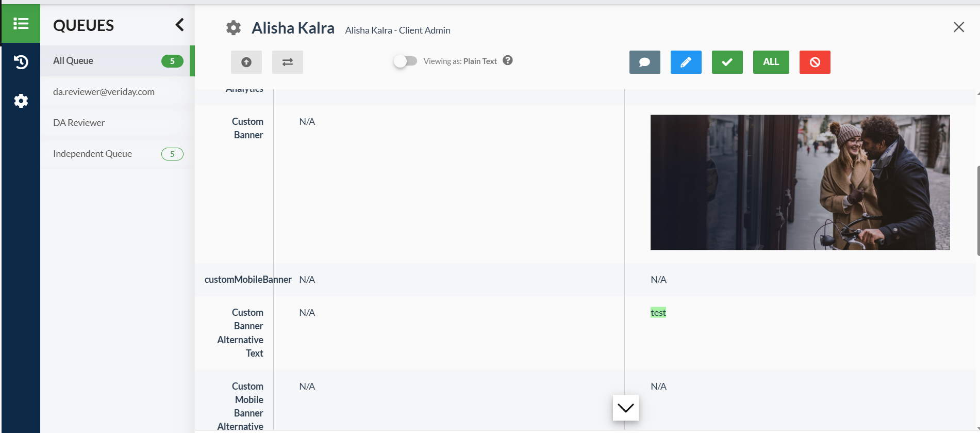The height and width of the screenshot is (433, 980).
Task: Click the Custom Banner couple image
Action: click(800, 182)
